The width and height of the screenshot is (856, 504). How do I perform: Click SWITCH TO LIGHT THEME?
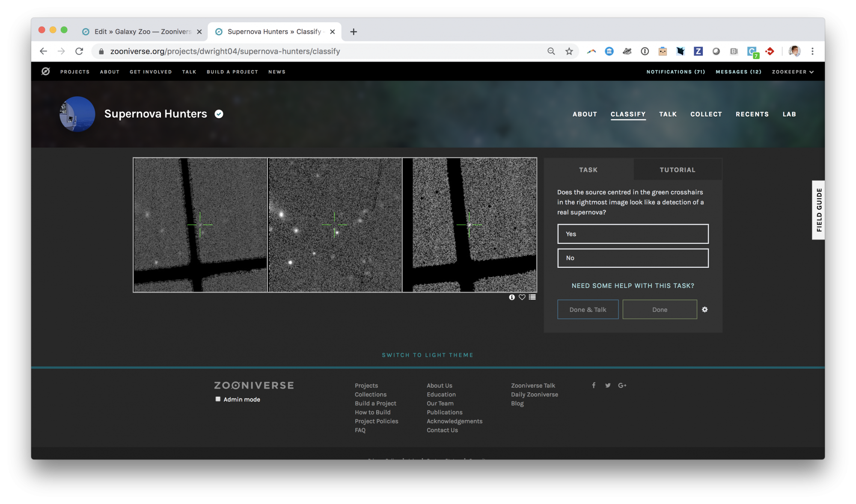coord(427,355)
